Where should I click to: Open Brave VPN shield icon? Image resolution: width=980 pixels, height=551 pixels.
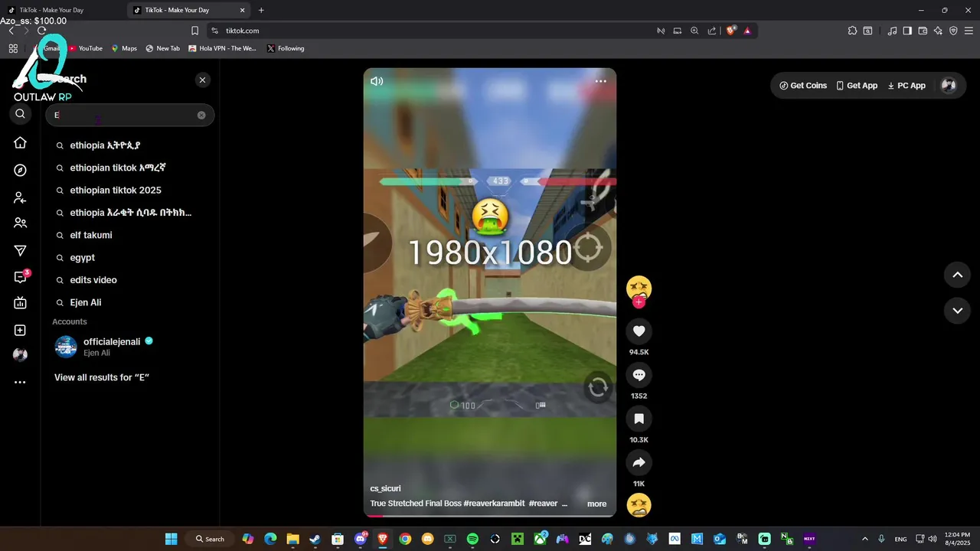pyautogui.click(x=953, y=31)
